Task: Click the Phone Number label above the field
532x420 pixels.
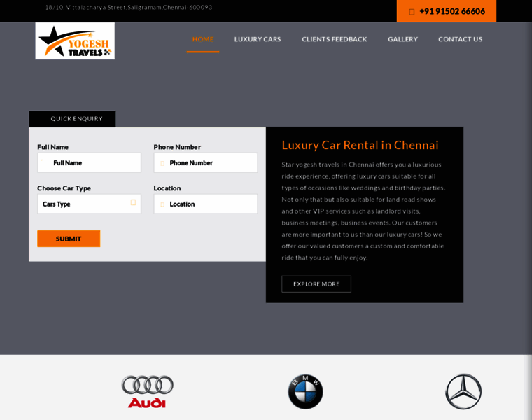Action: [177, 147]
